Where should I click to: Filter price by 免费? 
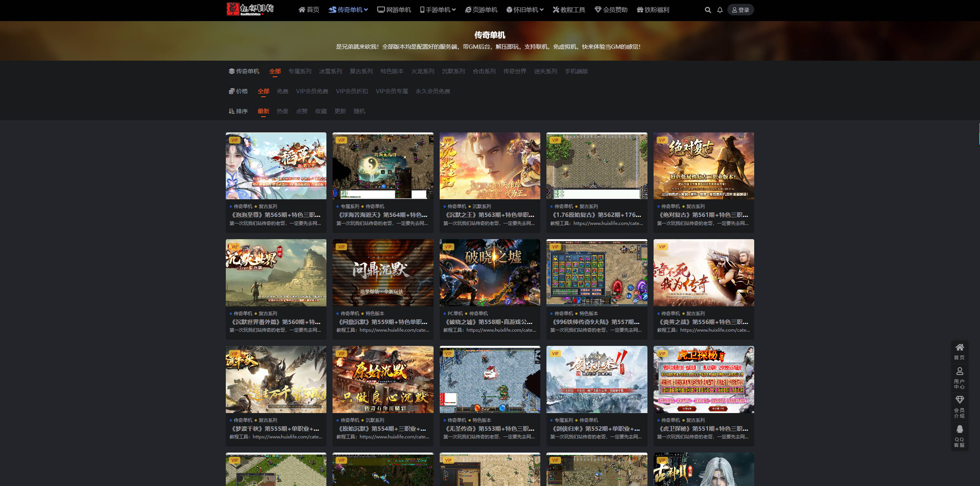[x=283, y=91]
